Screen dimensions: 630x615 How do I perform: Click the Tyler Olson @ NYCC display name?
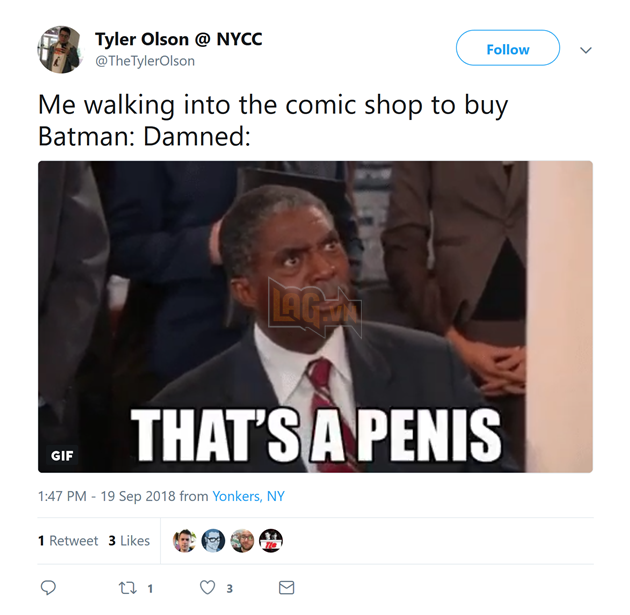[178, 39]
